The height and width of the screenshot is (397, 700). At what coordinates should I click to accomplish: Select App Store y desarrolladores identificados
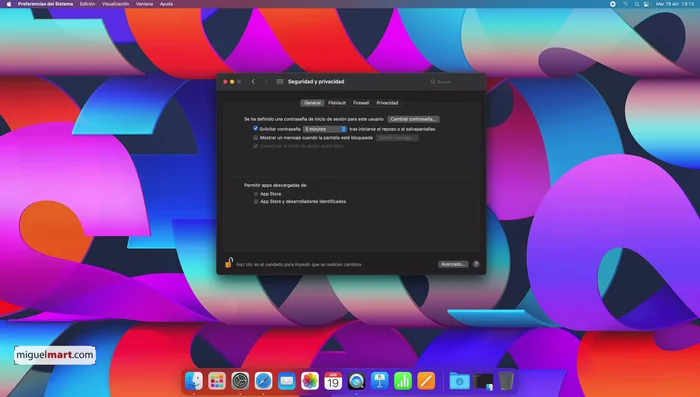(x=256, y=201)
